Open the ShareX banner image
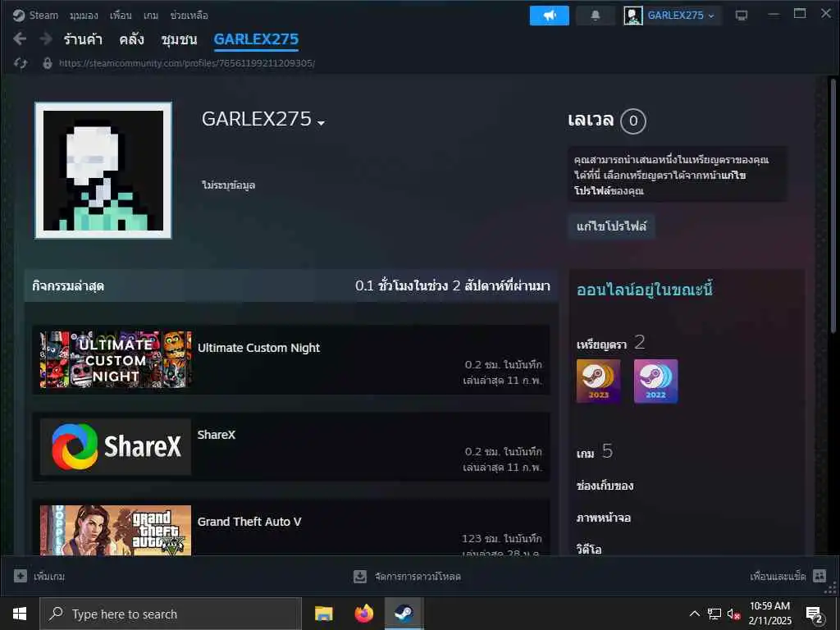This screenshot has height=630, width=840. click(x=115, y=446)
